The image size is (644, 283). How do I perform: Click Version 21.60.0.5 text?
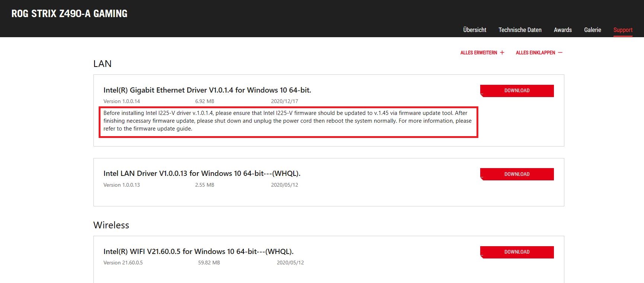click(x=123, y=263)
